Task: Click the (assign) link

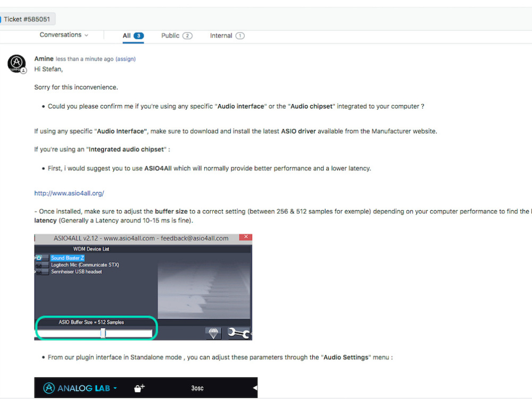Action: tap(126, 59)
